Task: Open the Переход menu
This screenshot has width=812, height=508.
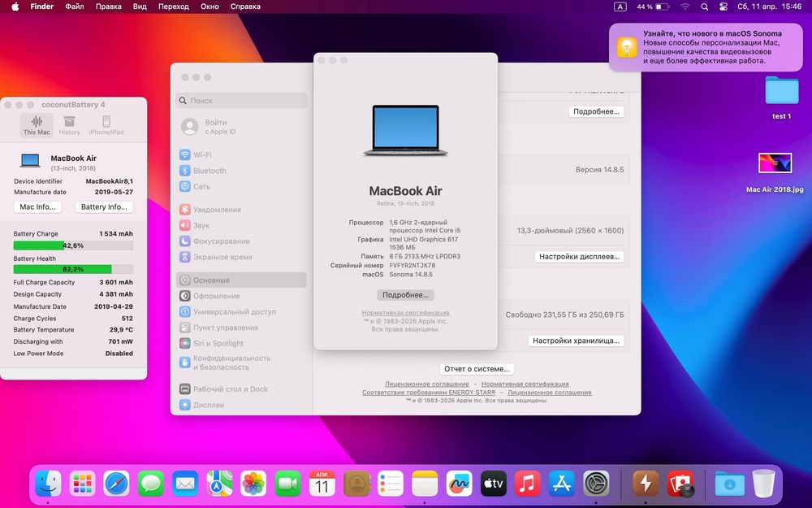Action: [x=174, y=7]
